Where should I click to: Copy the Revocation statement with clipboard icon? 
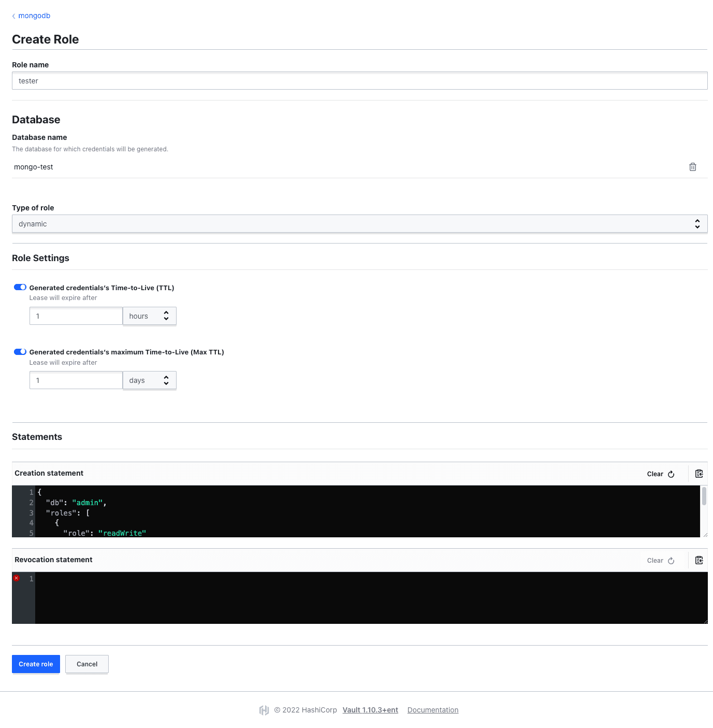pos(699,560)
